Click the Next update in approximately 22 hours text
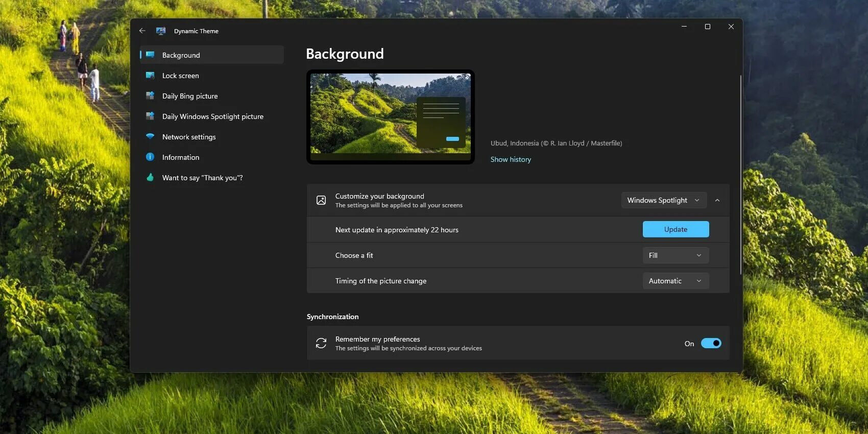Viewport: 868px width, 434px height. pyautogui.click(x=397, y=230)
